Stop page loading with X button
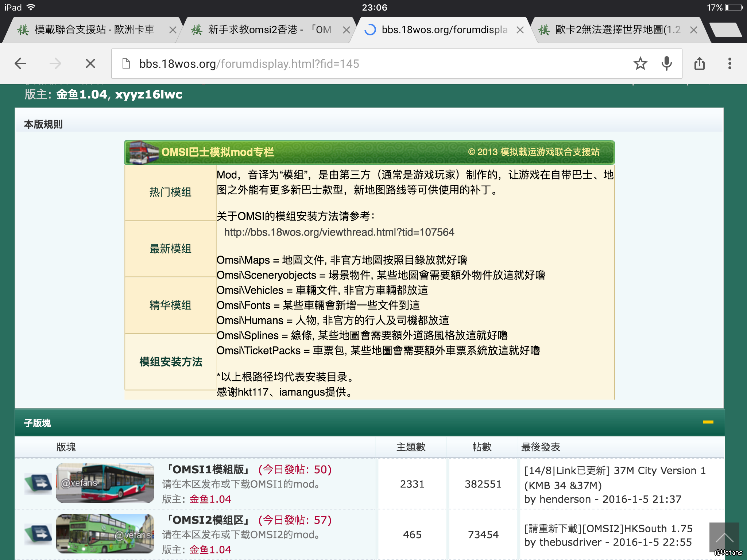The width and height of the screenshot is (747, 560). [90, 64]
